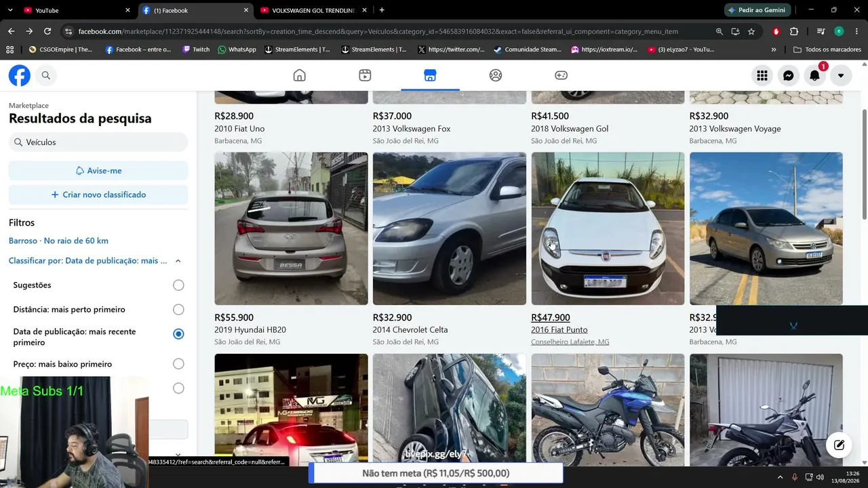Click the browser forward arrow
Viewport: 868px width, 488px height.
[29, 31]
